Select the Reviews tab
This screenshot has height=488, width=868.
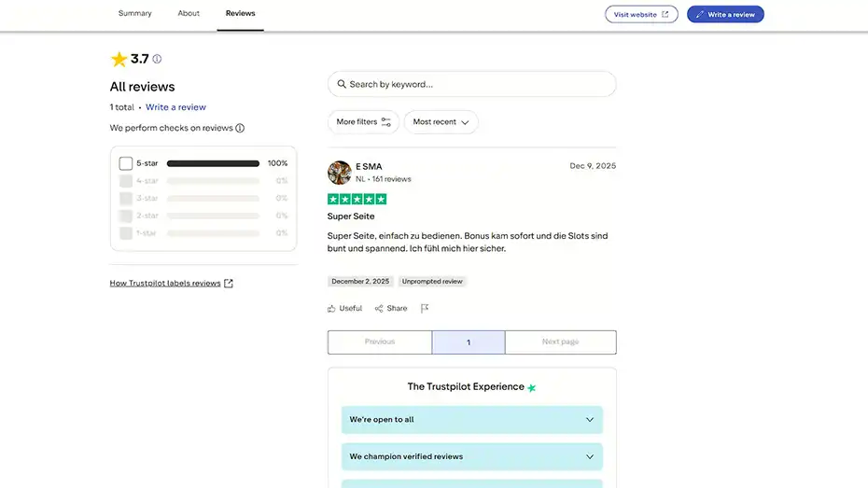[240, 13]
